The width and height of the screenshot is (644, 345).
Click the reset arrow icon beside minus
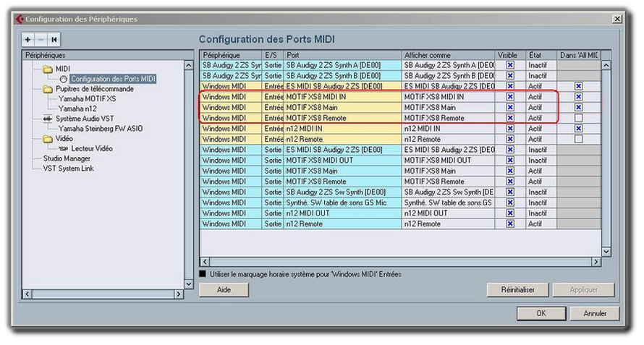click(x=53, y=39)
